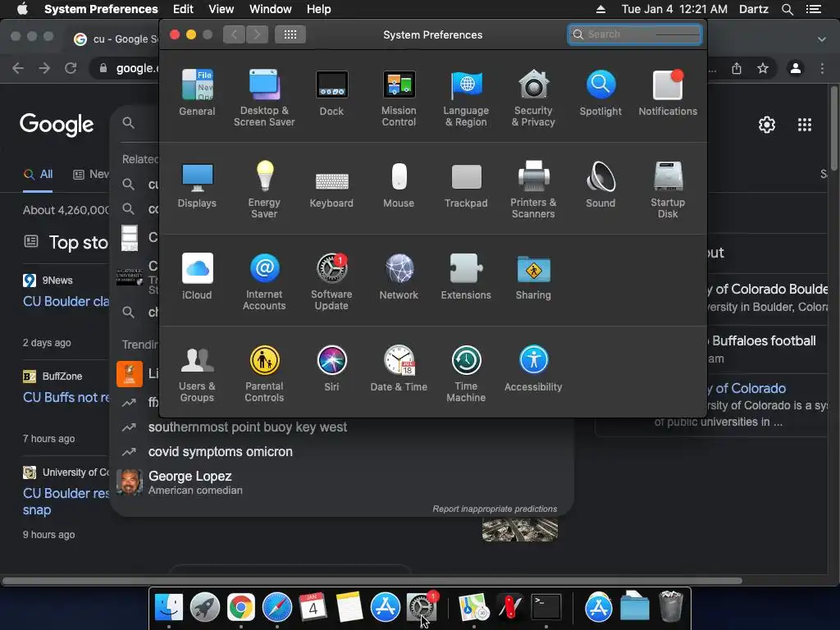Open the Trash in the Dock
840x630 pixels.
coord(670,607)
